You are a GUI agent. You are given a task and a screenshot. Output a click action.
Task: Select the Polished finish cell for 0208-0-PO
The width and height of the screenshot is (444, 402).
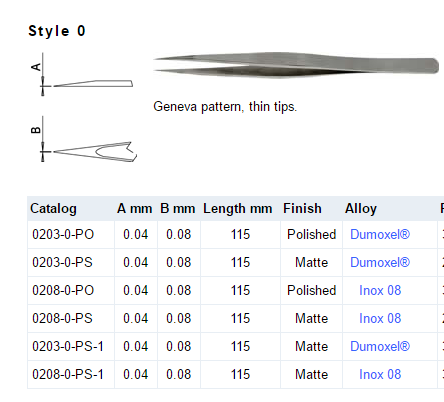click(x=311, y=290)
